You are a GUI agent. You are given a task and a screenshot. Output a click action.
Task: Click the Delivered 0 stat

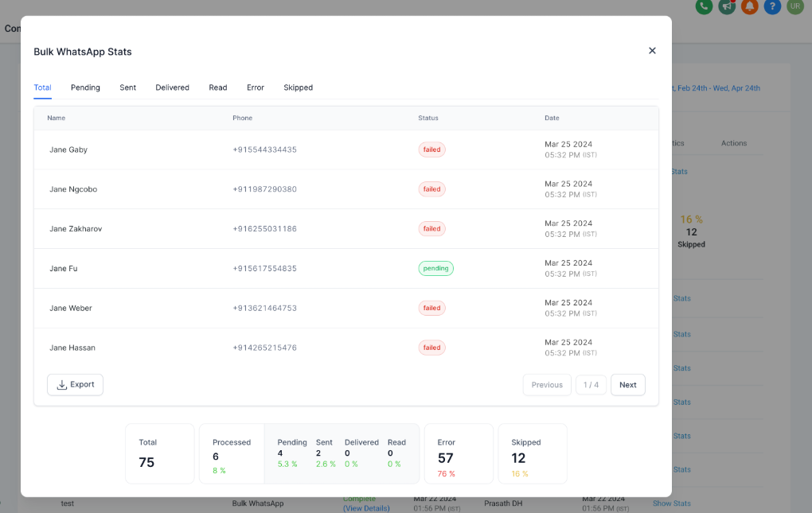361,453
